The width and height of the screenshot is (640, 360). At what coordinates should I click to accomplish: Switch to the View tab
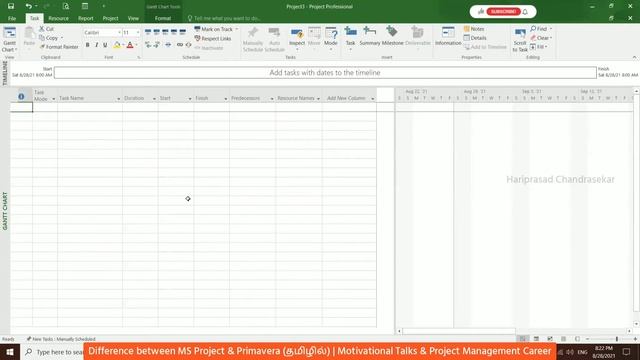point(133,18)
